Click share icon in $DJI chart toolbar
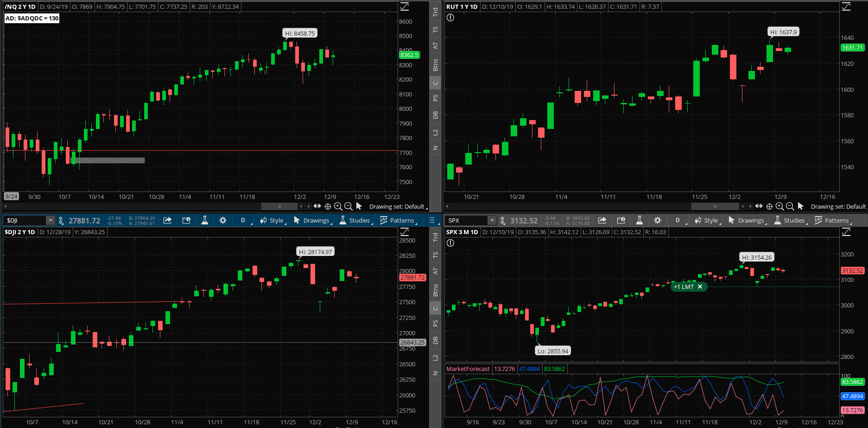This screenshot has height=428, width=868. pyautogui.click(x=167, y=220)
